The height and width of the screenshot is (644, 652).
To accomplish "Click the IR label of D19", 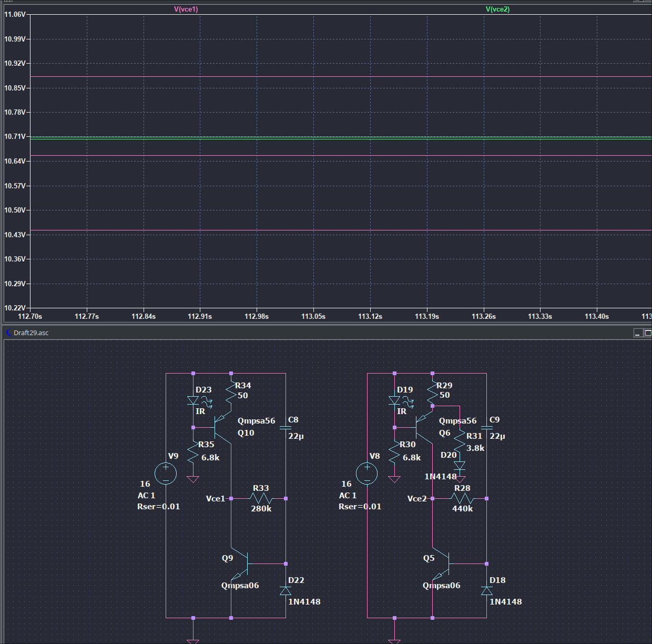I will point(402,411).
